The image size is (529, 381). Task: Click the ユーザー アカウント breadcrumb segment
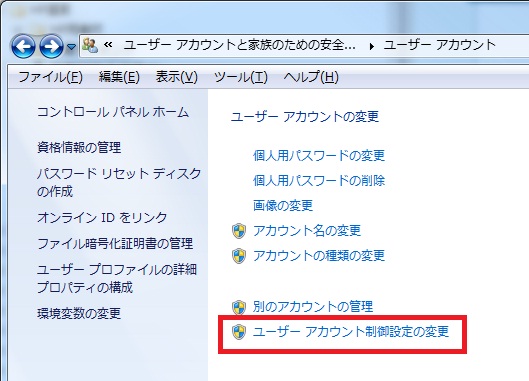point(439,45)
